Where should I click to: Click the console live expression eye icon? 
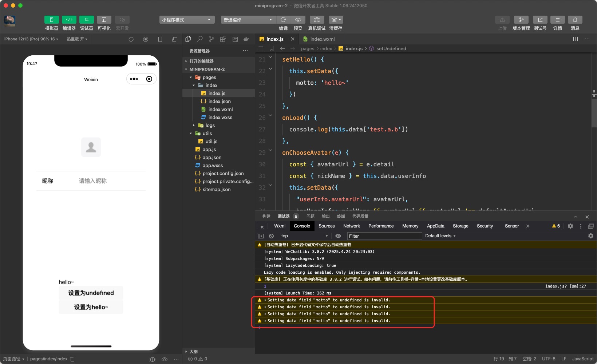coord(338,236)
